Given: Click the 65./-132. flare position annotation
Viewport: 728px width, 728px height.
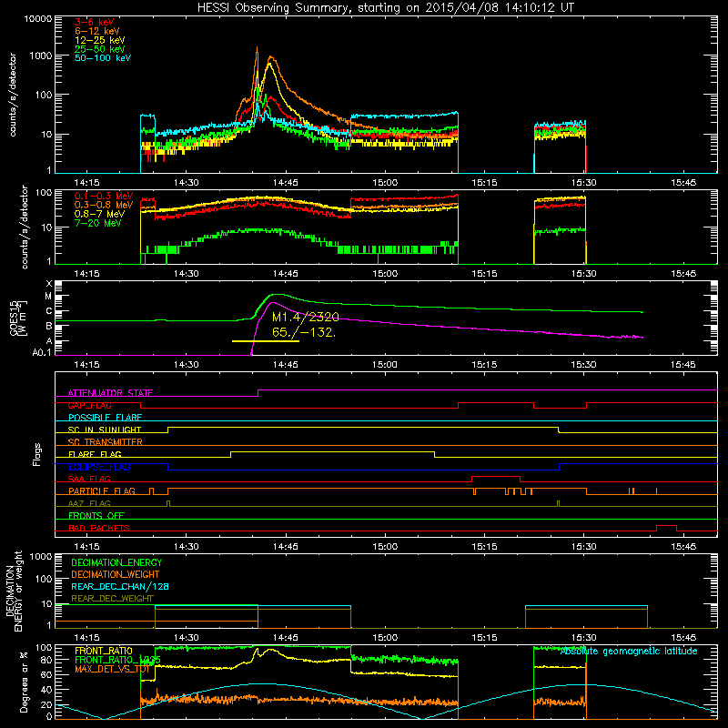Looking at the screenshot, I should pyautogui.click(x=304, y=332).
